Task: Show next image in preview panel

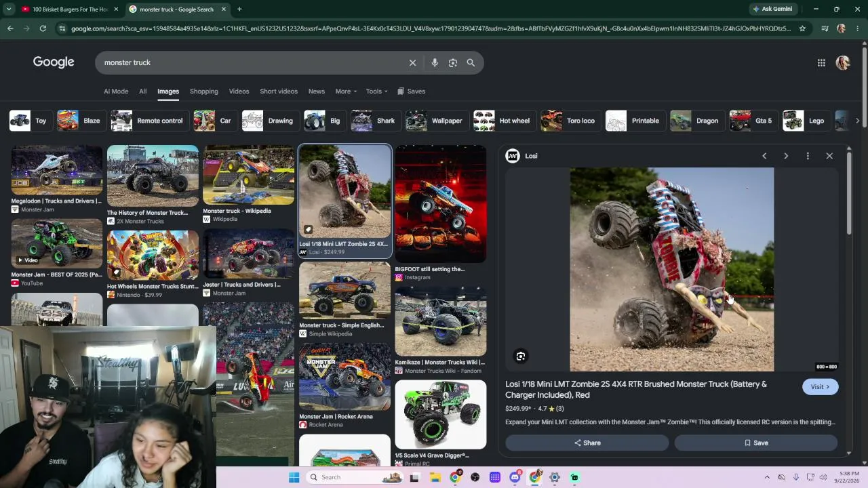Action: (786, 156)
